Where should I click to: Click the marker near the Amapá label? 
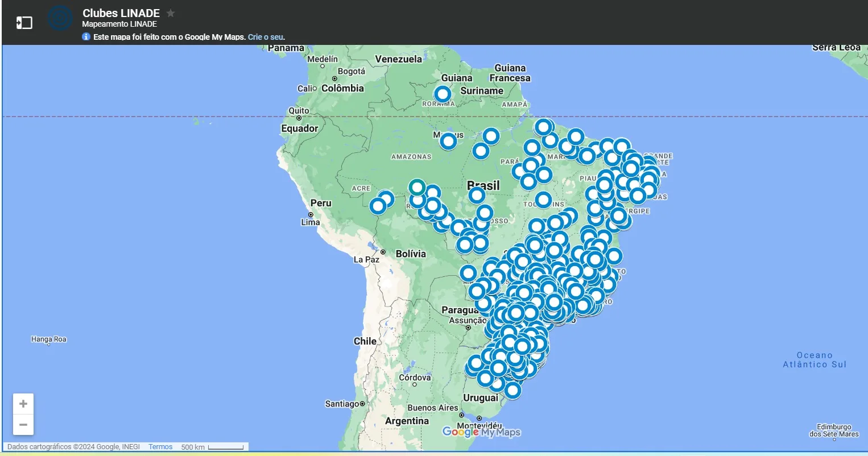(542, 127)
